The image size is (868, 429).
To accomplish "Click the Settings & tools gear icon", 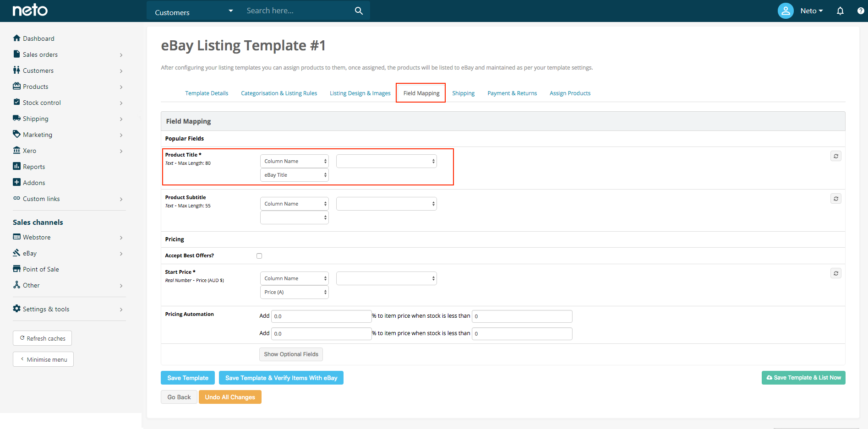I will click(x=17, y=309).
